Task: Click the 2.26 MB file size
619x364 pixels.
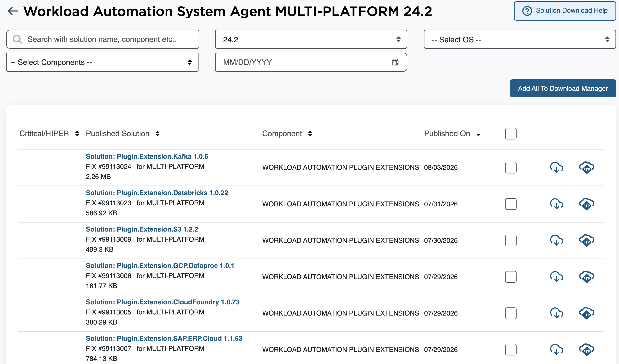Action: point(98,177)
